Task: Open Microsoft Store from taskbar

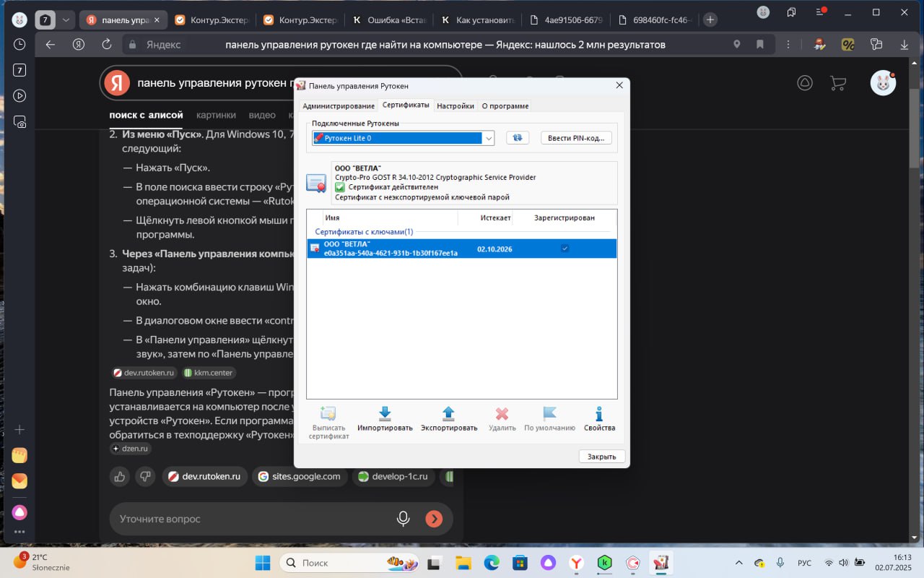Action: 519,563
